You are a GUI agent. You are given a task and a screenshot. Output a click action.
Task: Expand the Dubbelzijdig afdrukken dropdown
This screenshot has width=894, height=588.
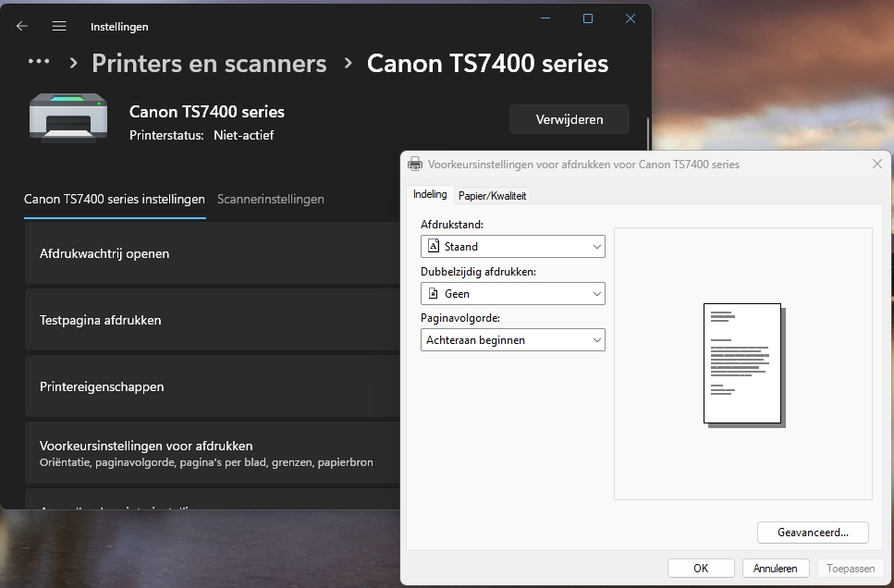(512, 294)
